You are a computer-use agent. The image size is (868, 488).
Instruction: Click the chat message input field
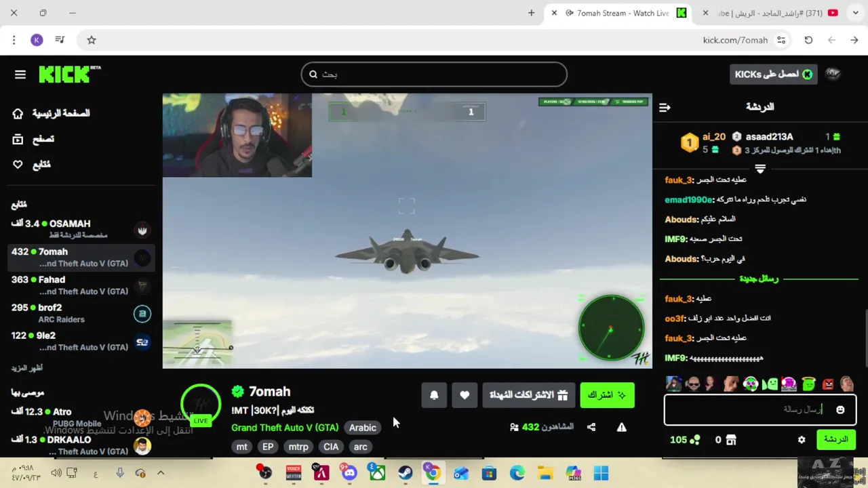point(759,409)
